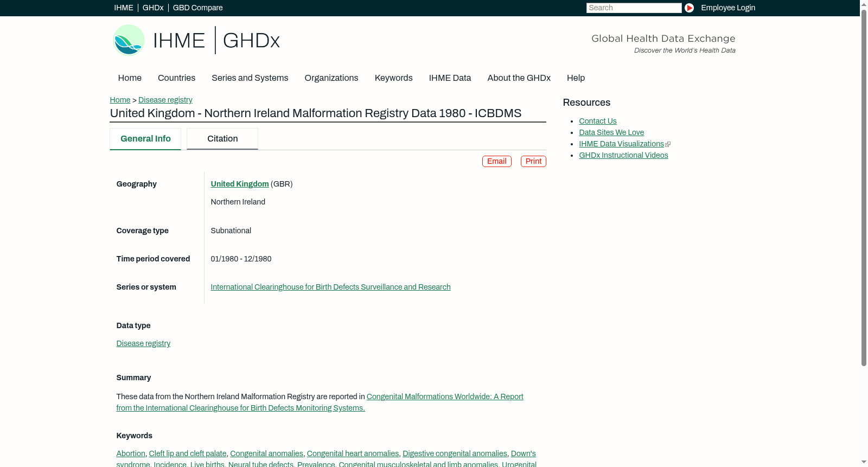Image resolution: width=868 pixels, height=467 pixels.
Task: Open Disease registry under Data type
Action: click(x=143, y=343)
